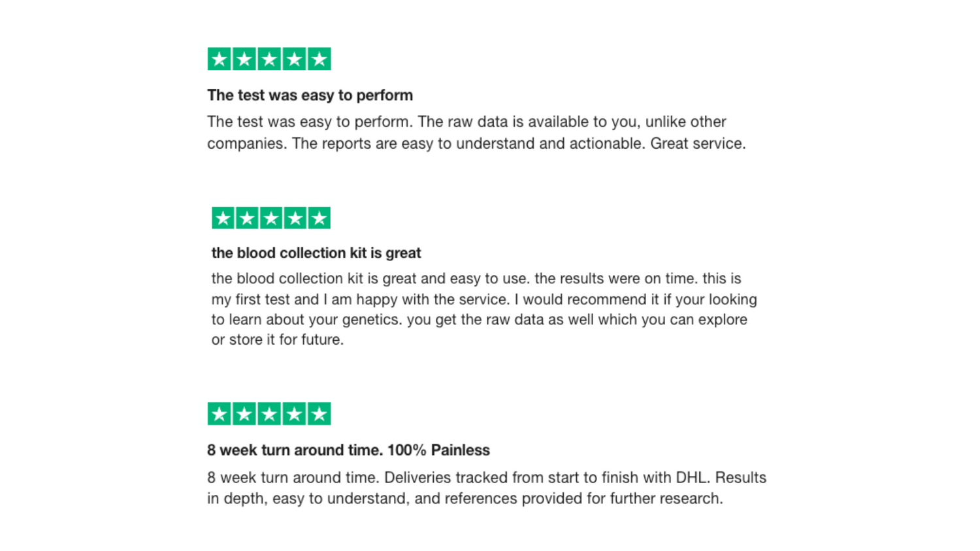Click first star of blood collection kit review

(x=223, y=218)
